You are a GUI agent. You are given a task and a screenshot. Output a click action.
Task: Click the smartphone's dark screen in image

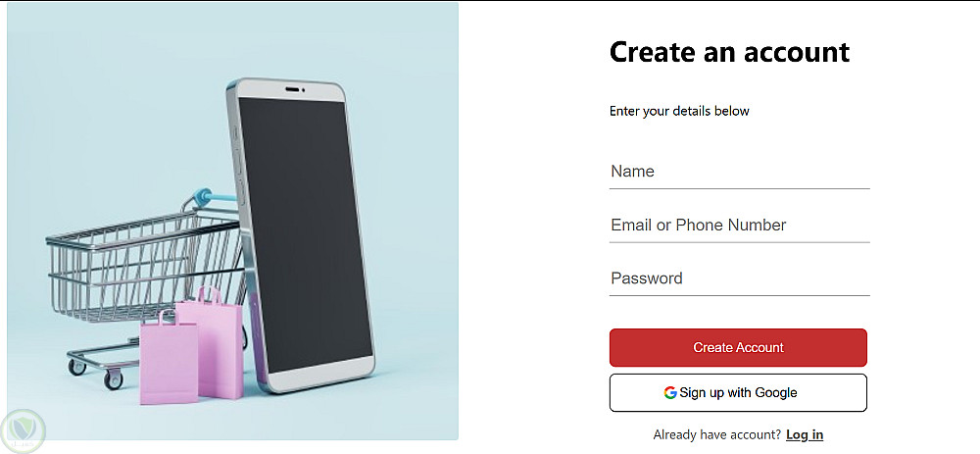click(x=305, y=234)
